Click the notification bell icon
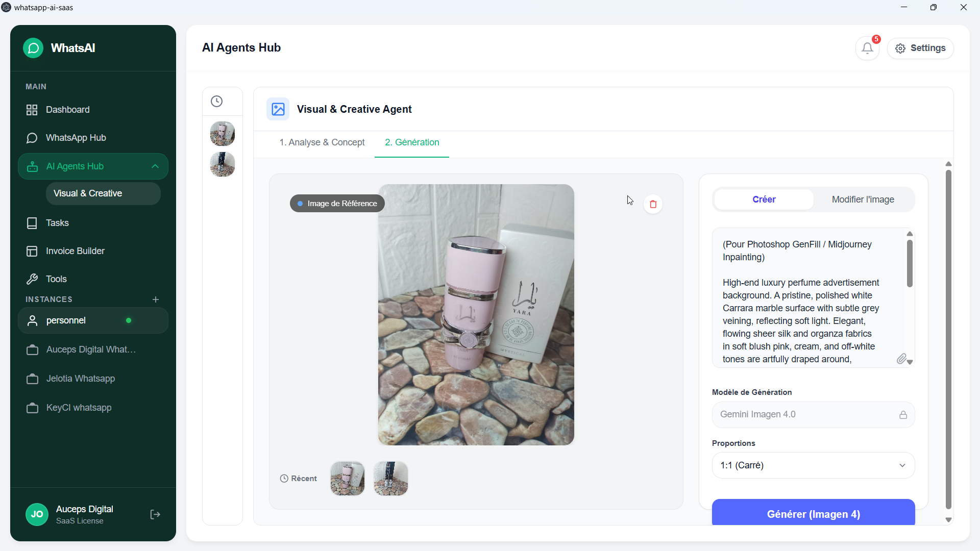The image size is (980, 551). pyautogui.click(x=867, y=48)
